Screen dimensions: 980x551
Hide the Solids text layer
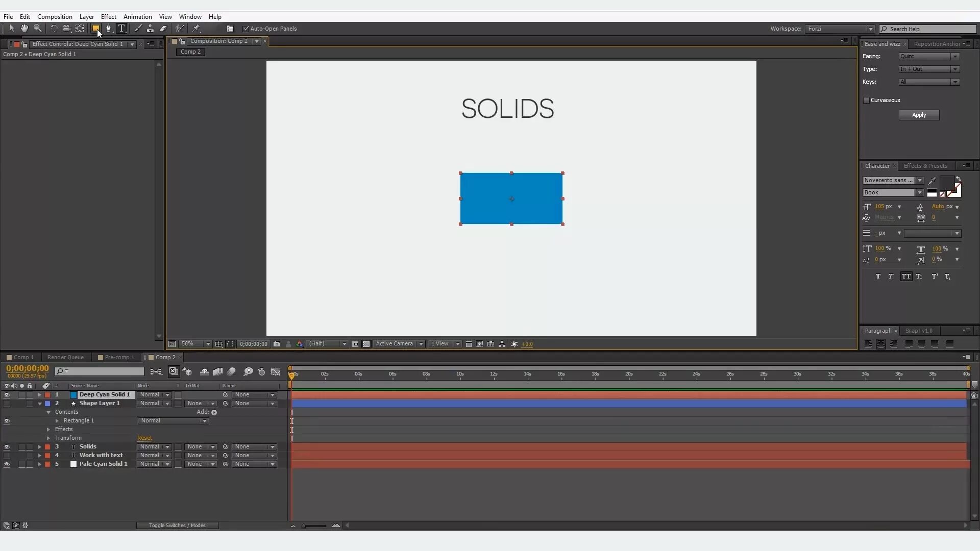tap(7, 447)
